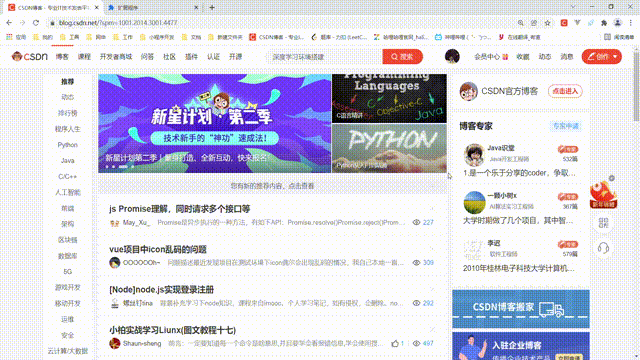The height and width of the screenshot is (360, 640).
Task: Open the 新星计划·第二季 banner
Action: click(x=214, y=123)
